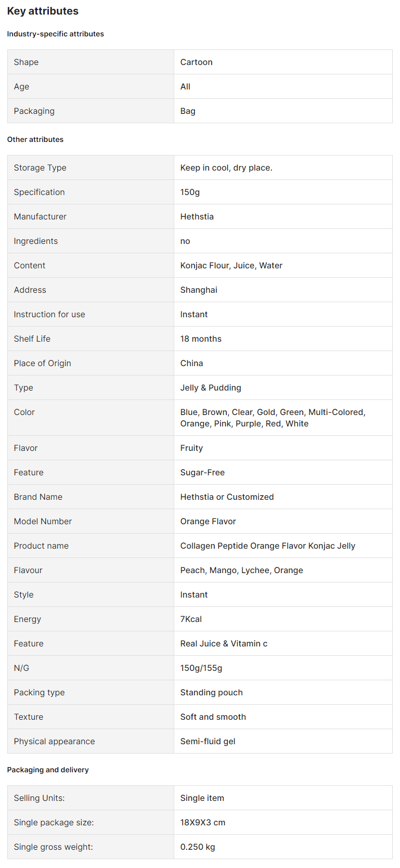Select the Standing pouch packing type

pyautogui.click(x=212, y=692)
